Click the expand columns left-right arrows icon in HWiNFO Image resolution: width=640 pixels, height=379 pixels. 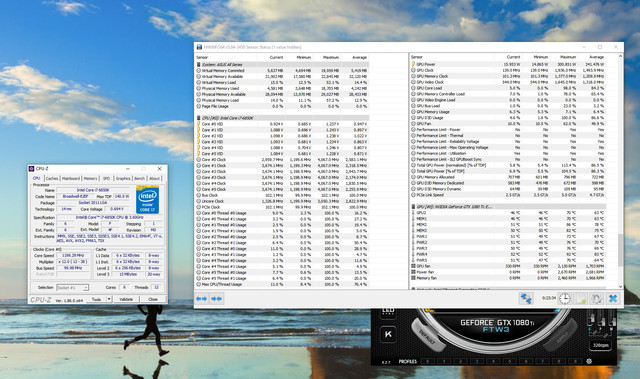pos(201,299)
